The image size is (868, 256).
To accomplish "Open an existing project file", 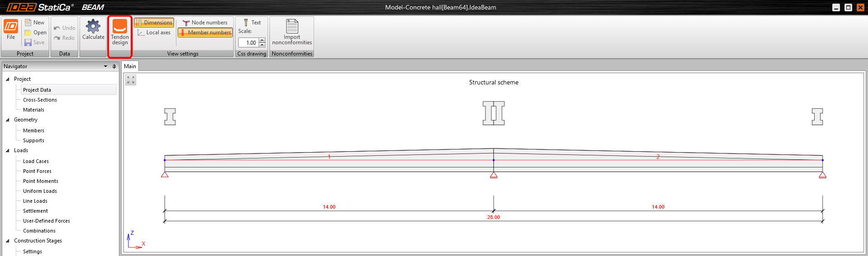I will 35,33.
